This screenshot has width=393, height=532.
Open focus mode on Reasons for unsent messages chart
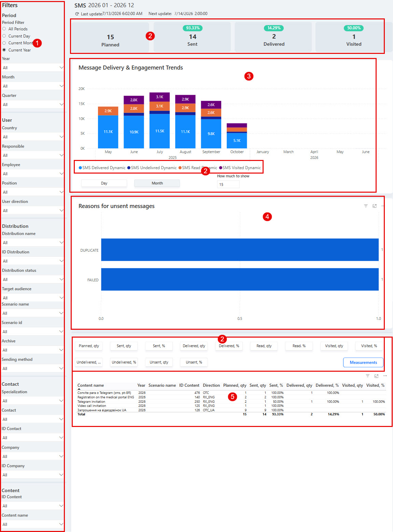[375, 206]
